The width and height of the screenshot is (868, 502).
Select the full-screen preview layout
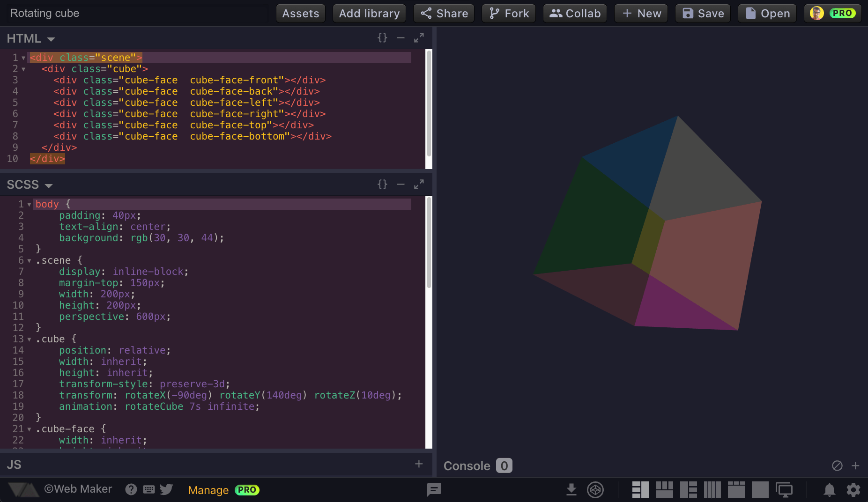[760, 490]
